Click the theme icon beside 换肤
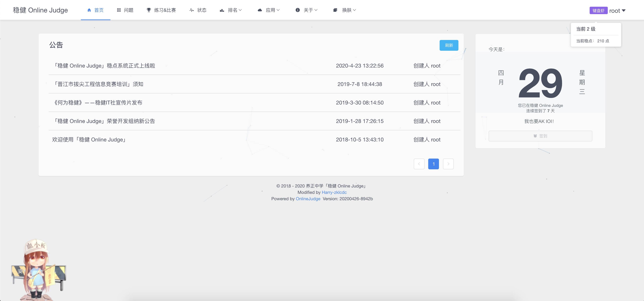The image size is (644, 301). click(x=335, y=10)
